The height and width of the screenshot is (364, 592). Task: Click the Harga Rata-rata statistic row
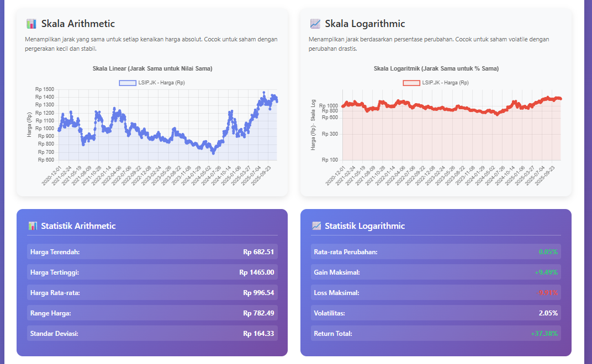point(152,293)
